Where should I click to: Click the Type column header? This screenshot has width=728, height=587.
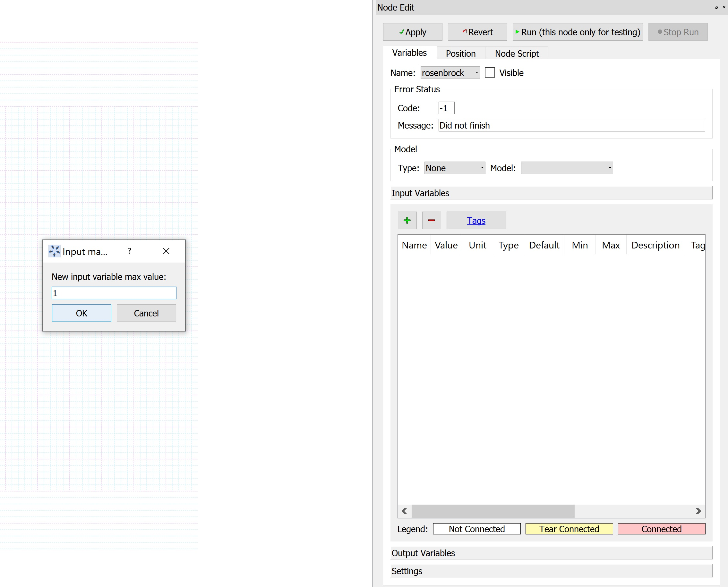(x=508, y=245)
